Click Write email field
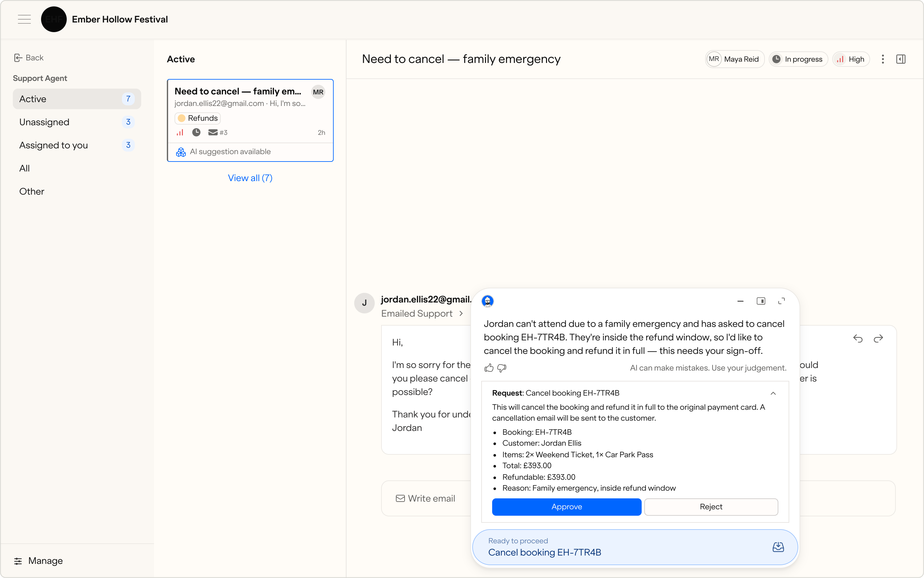Viewport: 924px width, 578px height. 426,498
